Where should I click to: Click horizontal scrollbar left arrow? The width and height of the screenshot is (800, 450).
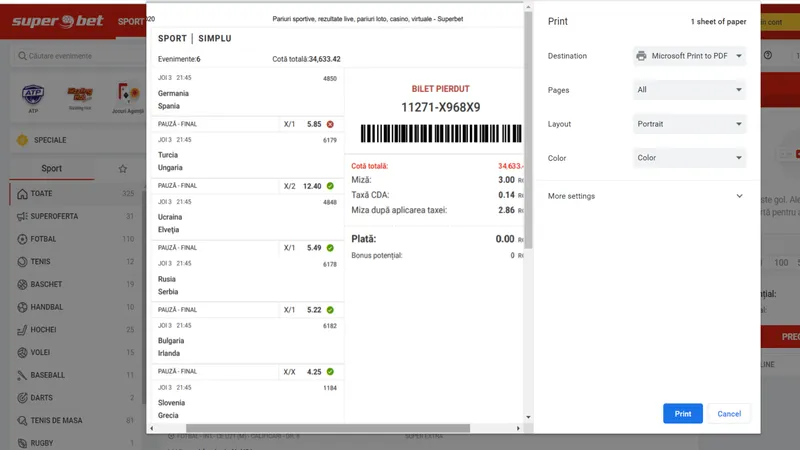tap(152, 429)
